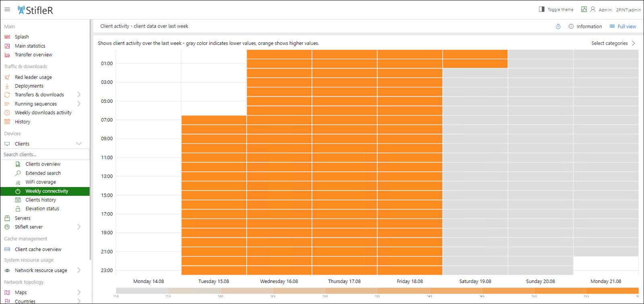Click the StifleR antenna logo icon
The height and width of the screenshot is (304, 644).
[21, 10]
